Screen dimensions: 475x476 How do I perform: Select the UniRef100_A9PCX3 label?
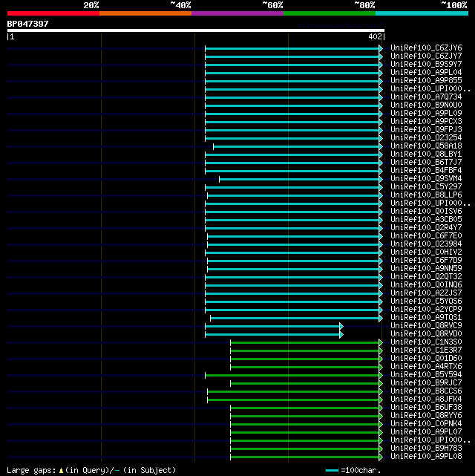pyautogui.click(x=426, y=122)
